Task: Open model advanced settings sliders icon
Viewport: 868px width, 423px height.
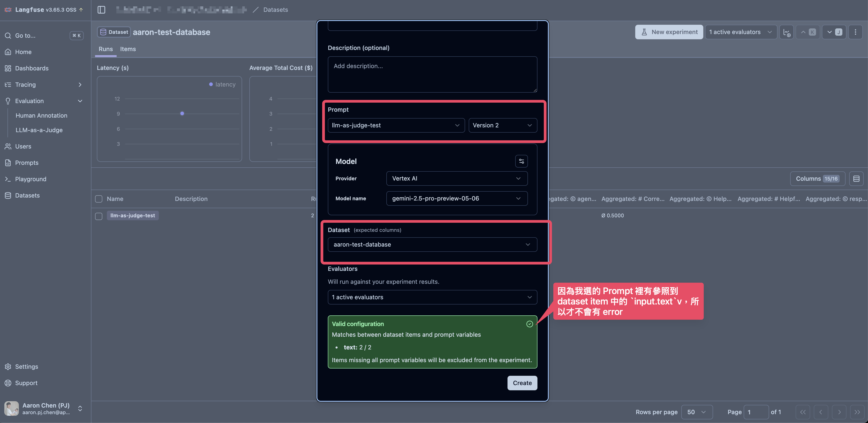Action: pyautogui.click(x=521, y=161)
